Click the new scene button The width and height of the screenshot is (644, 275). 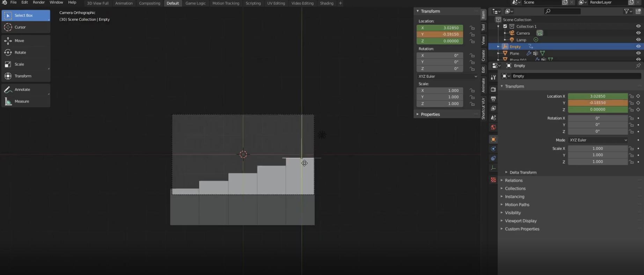[565, 2]
